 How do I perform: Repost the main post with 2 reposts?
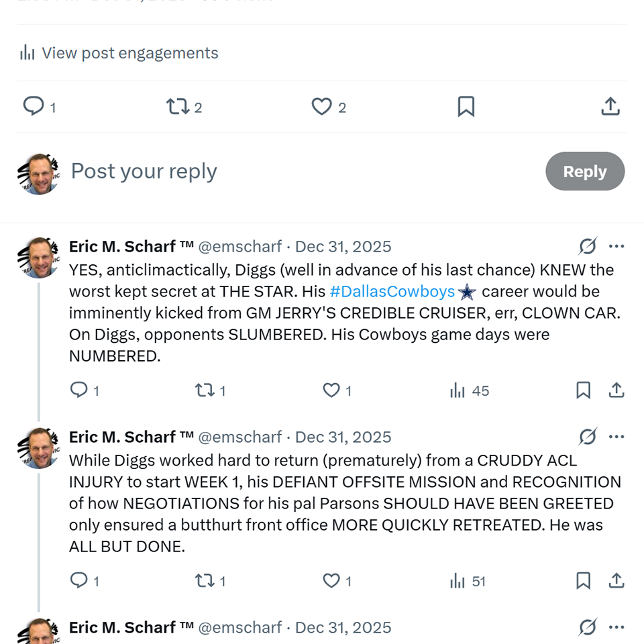coord(178,106)
